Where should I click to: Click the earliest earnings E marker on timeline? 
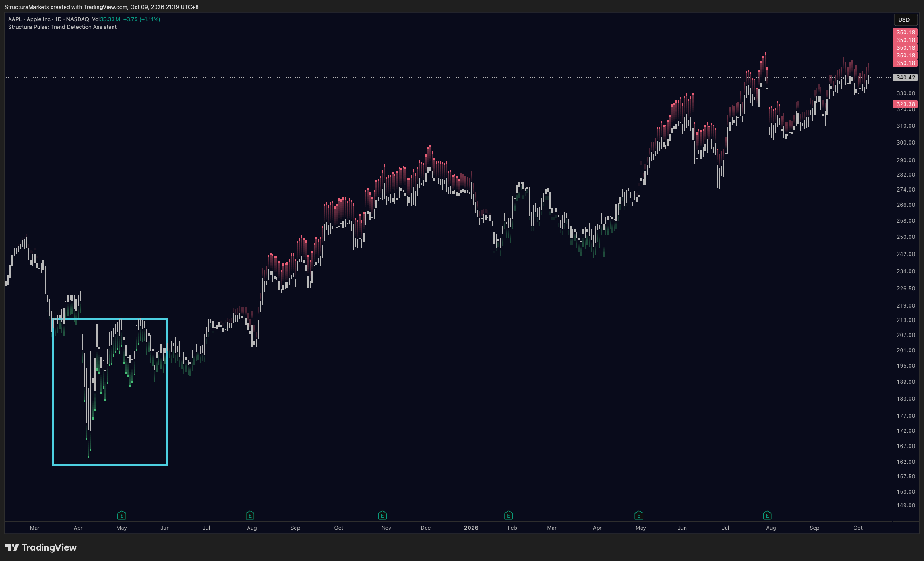(x=122, y=515)
